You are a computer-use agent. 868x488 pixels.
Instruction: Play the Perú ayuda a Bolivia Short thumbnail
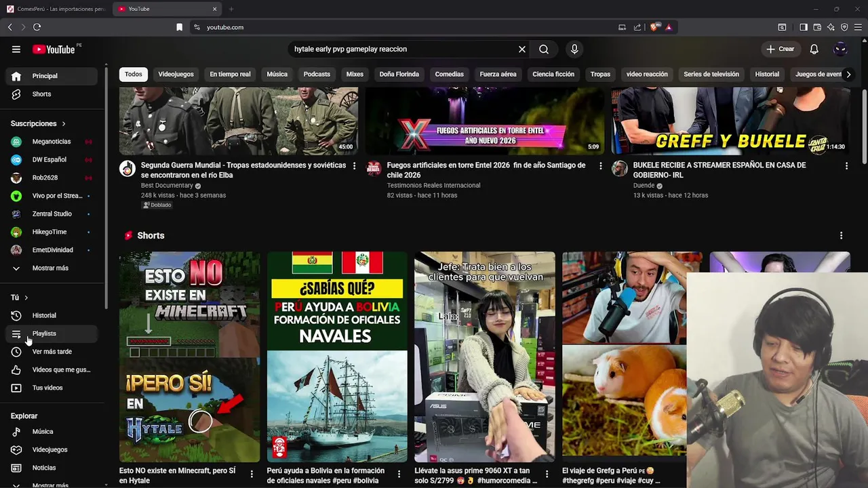coord(337,357)
